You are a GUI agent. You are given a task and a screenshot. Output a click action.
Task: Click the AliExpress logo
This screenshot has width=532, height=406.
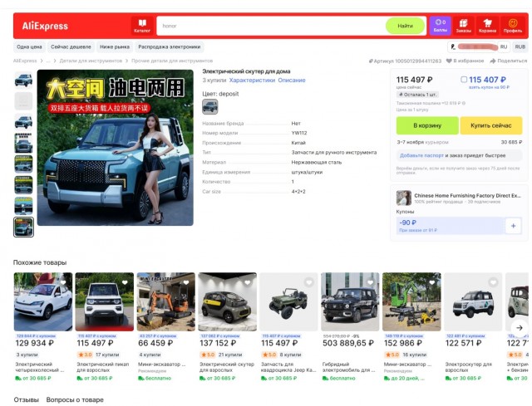(x=45, y=26)
